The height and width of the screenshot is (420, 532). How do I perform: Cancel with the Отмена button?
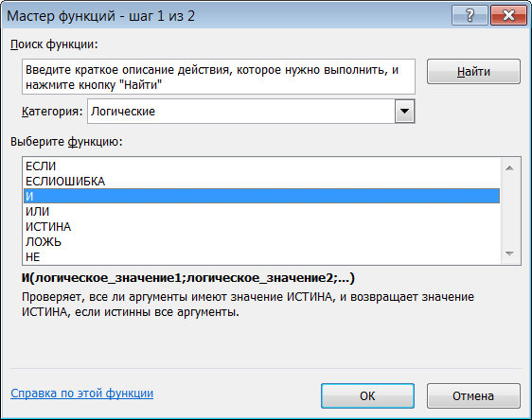click(x=473, y=396)
